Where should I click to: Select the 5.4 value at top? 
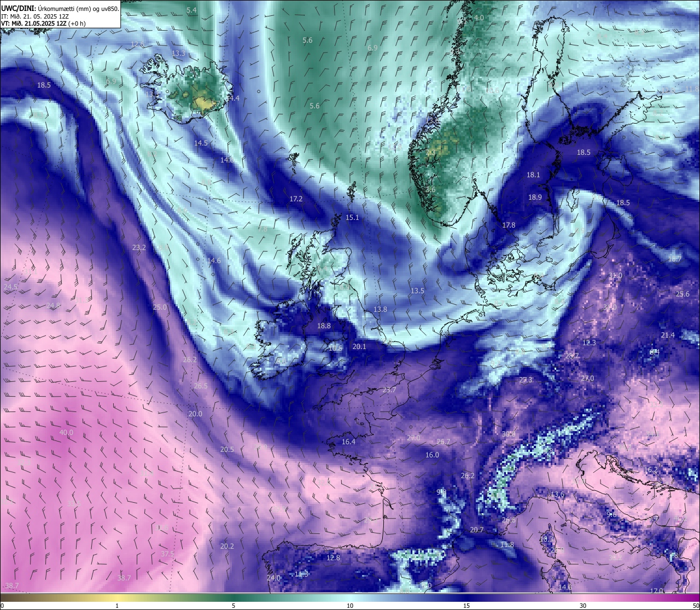coord(191,10)
